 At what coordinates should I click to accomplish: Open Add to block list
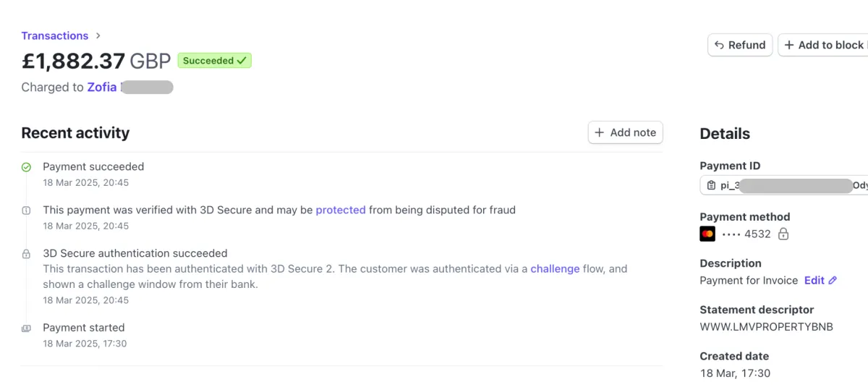coord(823,45)
